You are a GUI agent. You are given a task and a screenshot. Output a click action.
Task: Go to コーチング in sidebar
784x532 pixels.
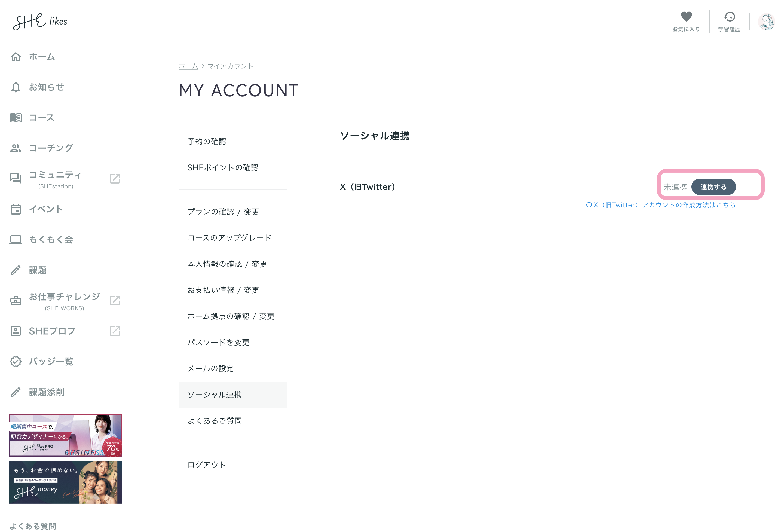click(51, 148)
